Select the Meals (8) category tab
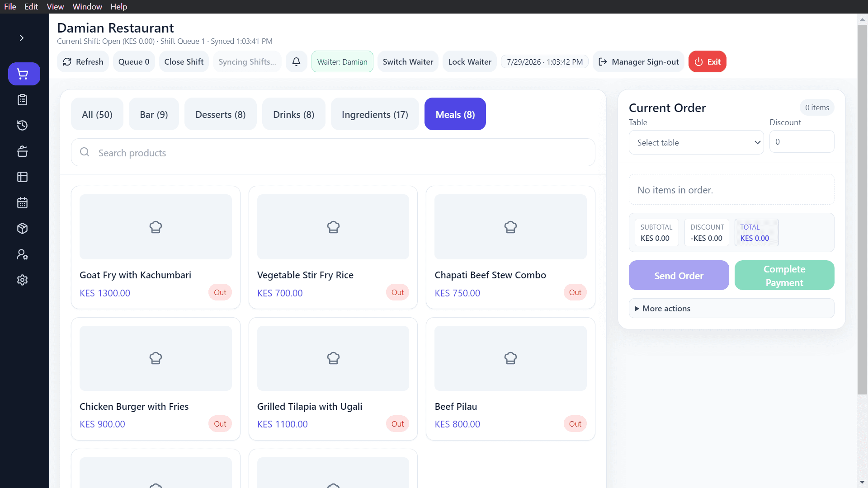The image size is (868, 488). pyautogui.click(x=455, y=114)
